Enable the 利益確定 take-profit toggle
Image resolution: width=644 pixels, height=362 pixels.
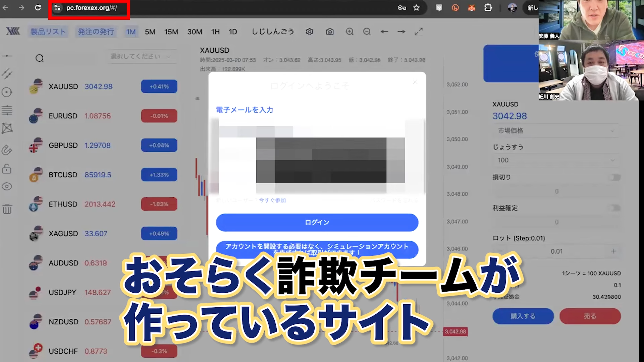coord(615,208)
